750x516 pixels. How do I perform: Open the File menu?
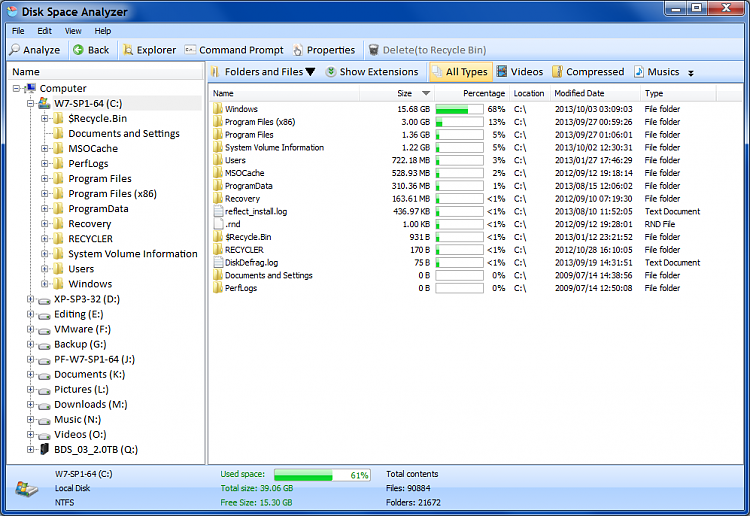click(18, 31)
